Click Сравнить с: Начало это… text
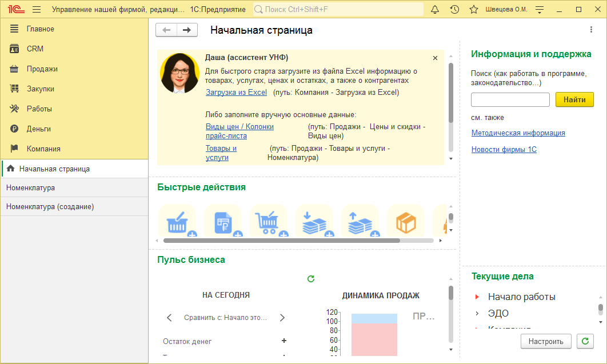Screen dimensions: 607x364 point(225,318)
